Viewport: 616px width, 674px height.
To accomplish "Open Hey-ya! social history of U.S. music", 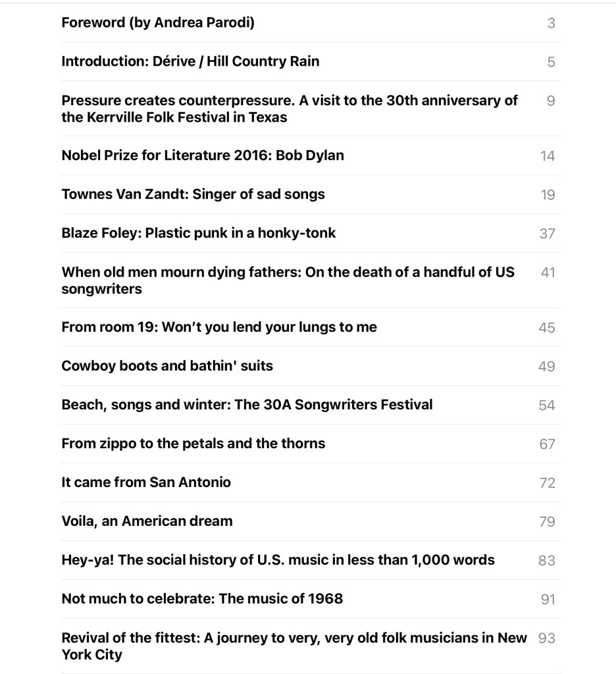I will 278,560.
